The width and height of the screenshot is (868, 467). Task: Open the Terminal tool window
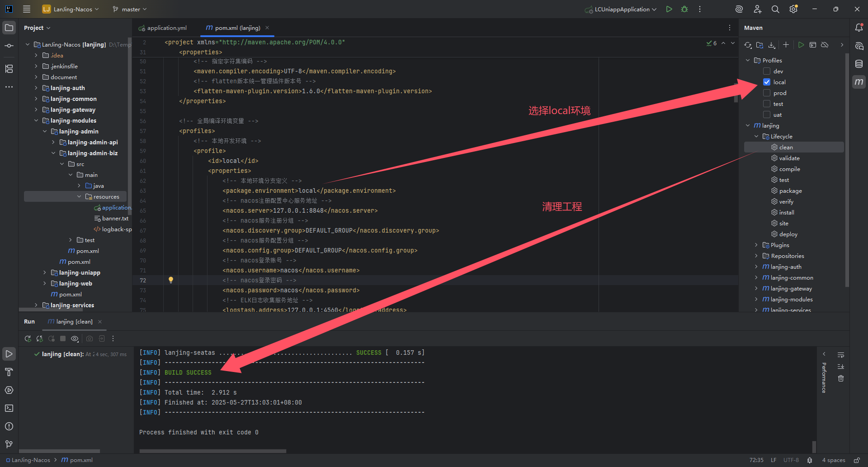pyautogui.click(x=9, y=408)
